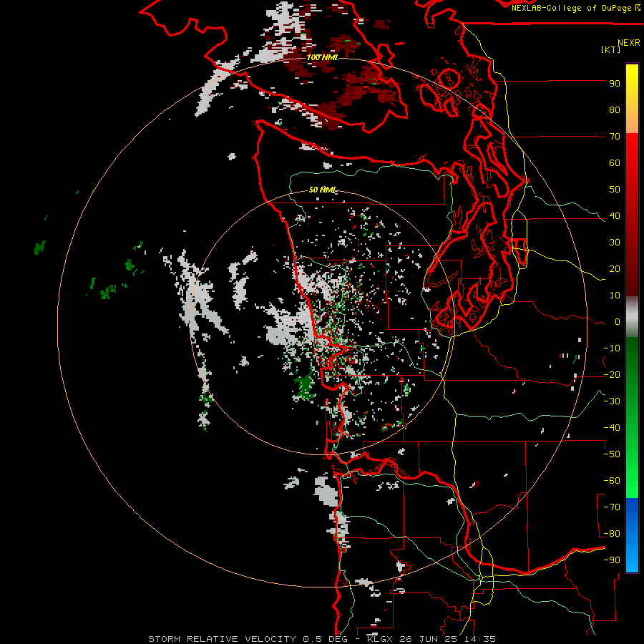Pick the bright red band on color bar
Viewport: 644px width, 644px height.
coord(632,165)
